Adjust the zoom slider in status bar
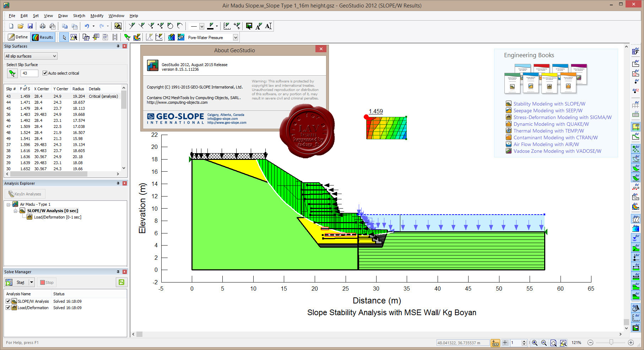Screen dimensions: 644x350 point(611,342)
